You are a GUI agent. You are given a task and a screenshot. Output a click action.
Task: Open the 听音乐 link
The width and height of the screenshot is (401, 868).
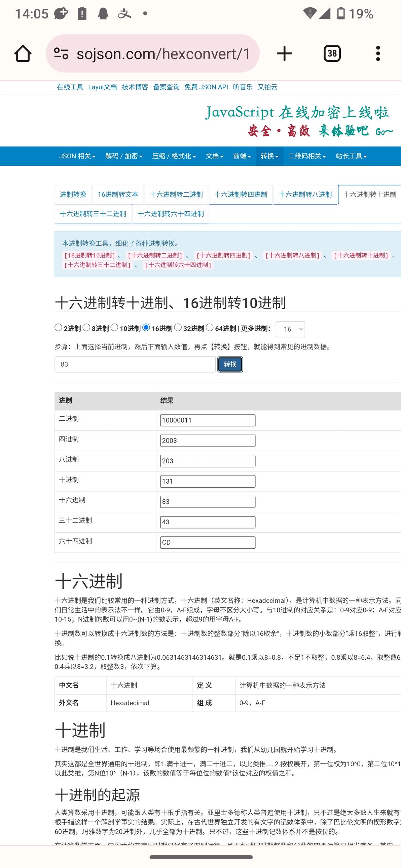pyautogui.click(x=243, y=87)
